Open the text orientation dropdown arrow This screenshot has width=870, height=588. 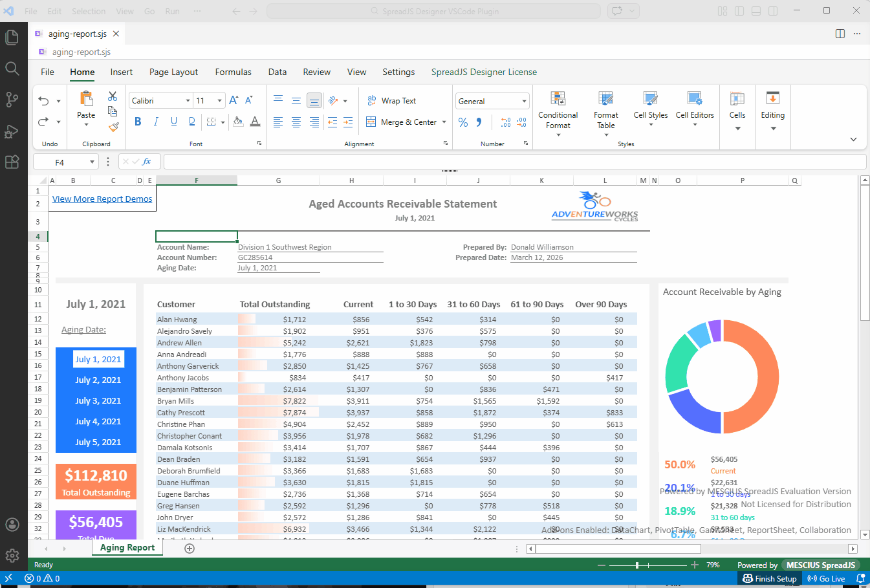click(x=345, y=101)
